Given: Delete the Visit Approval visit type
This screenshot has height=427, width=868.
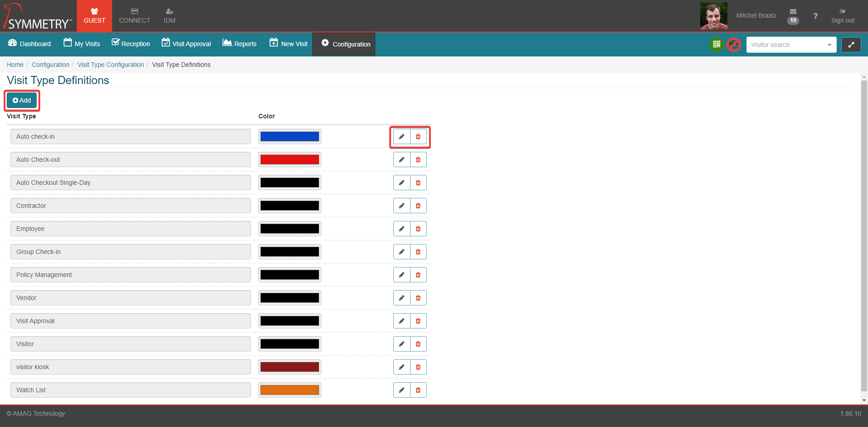Looking at the screenshot, I should click(418, 321).
